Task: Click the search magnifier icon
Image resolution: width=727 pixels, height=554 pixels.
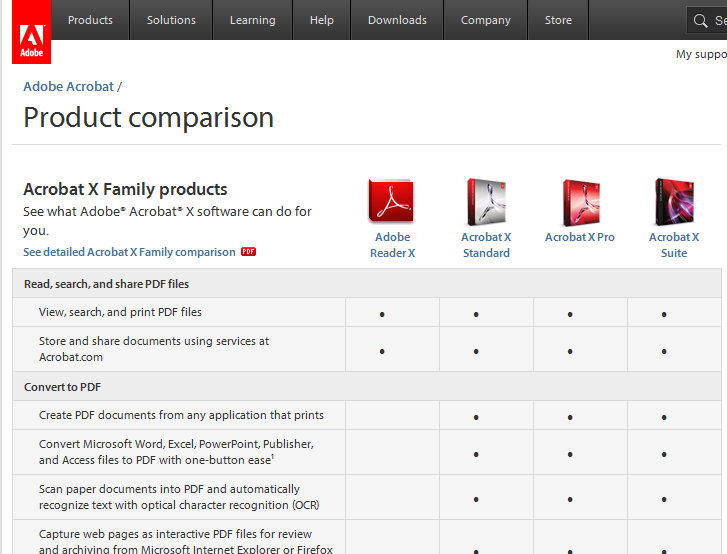Action: 701,21
